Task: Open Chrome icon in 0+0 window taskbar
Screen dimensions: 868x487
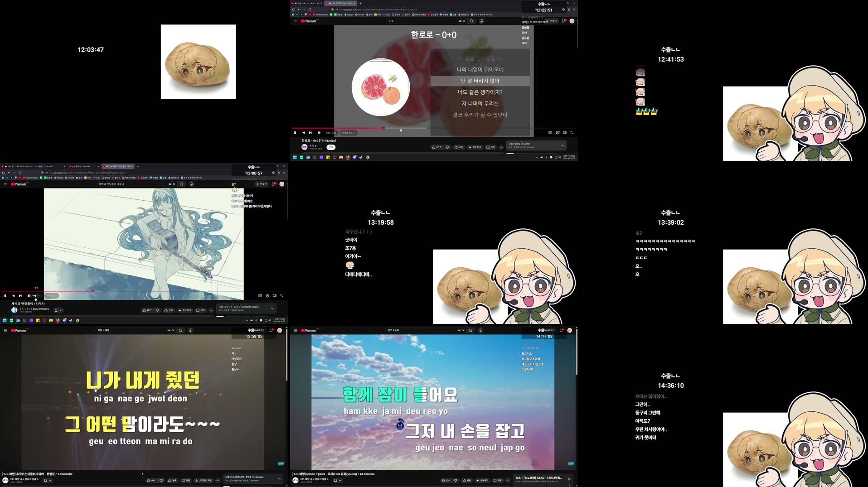Action: (368, 157)
